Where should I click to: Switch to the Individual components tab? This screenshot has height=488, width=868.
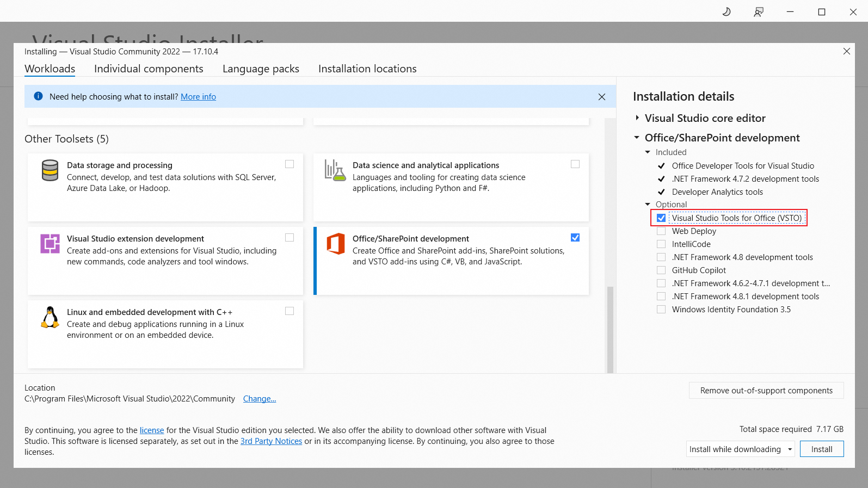coord(149,69)
